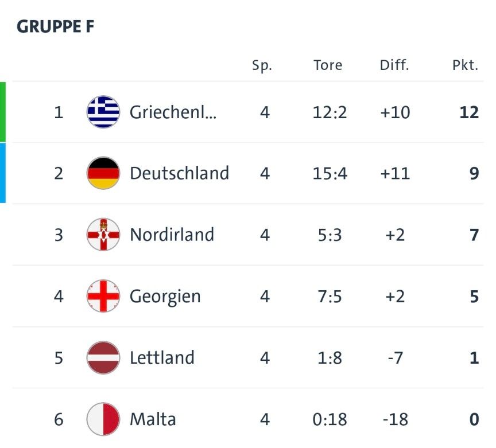Click the GRUPPE F heading
The image size is (496, 448).
(x=55, y=26)
